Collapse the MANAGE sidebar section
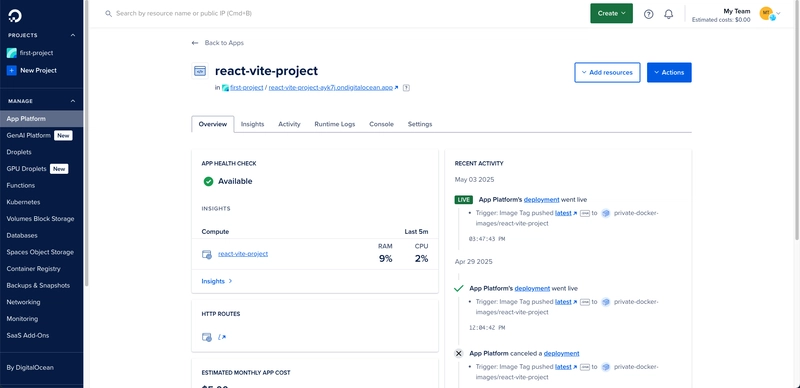800x388 pixels. click(72, 101)
